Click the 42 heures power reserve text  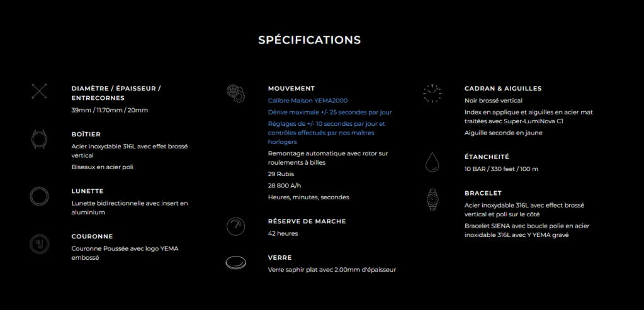pyautogui.click(x=283, y=233)
